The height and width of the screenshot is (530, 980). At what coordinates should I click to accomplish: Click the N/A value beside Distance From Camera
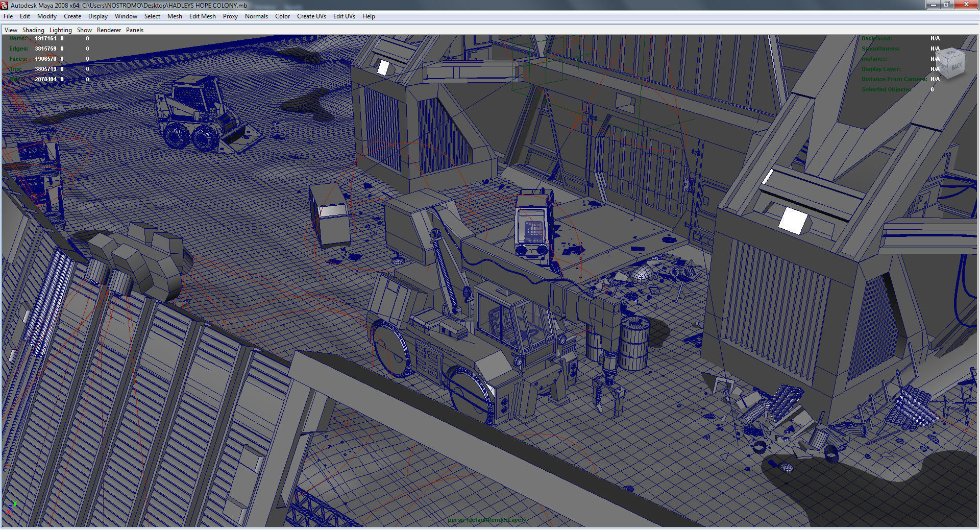pyautogui.click(x=935, y=79)
